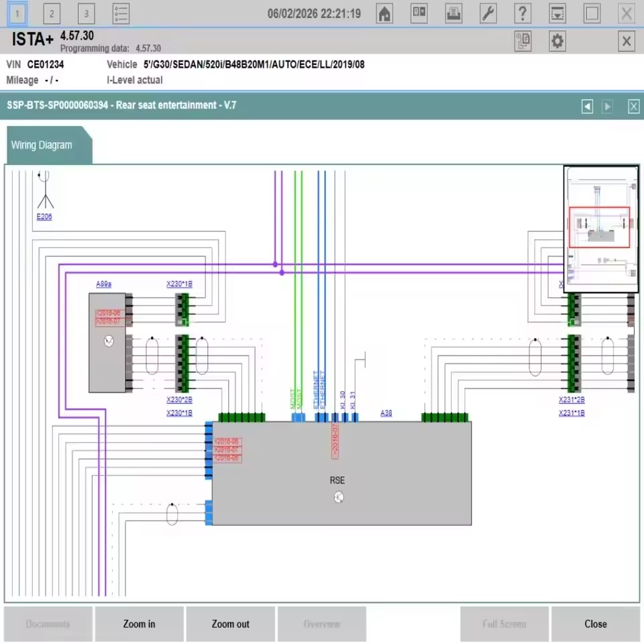Select session number 2 button
The image size is (644, 644).
(x=52, y=14)
